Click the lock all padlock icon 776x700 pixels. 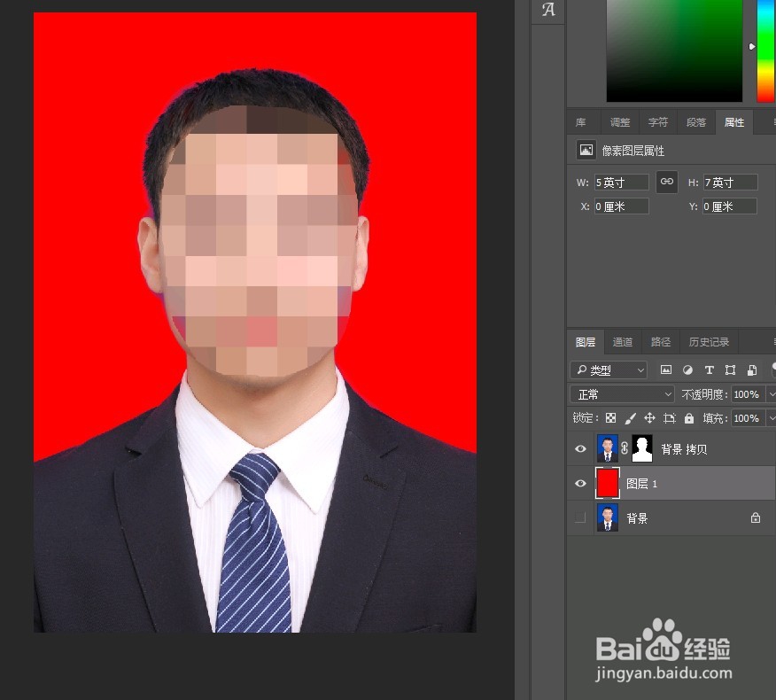click(x=690, y=417)
